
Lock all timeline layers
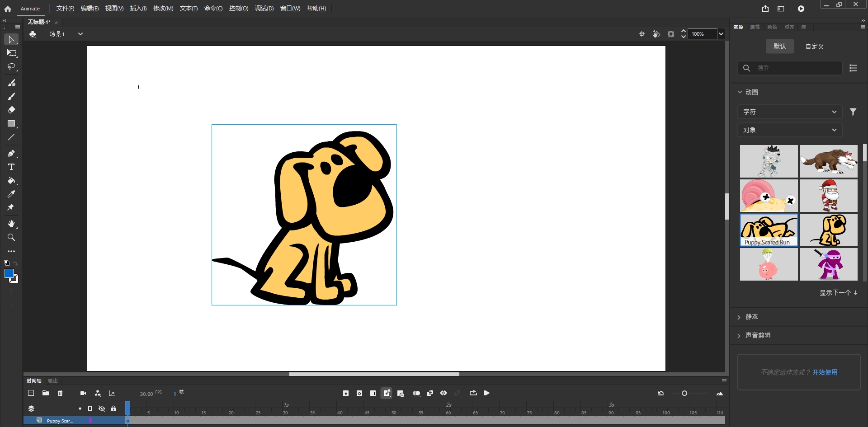113,408
